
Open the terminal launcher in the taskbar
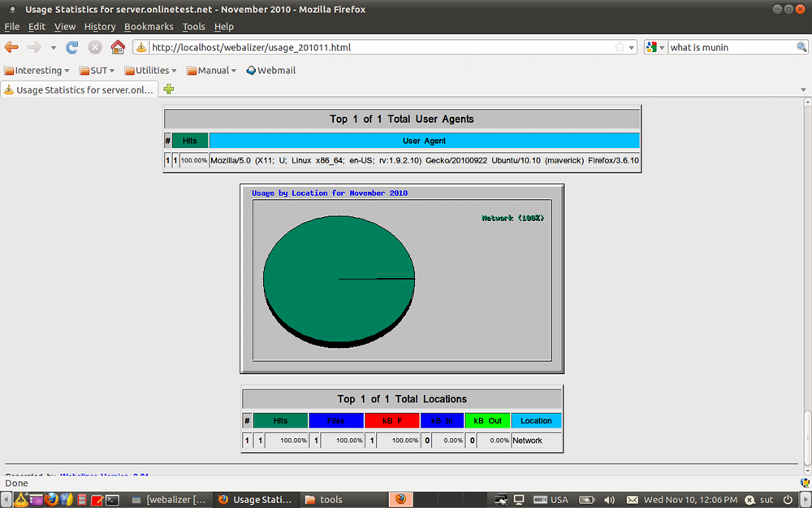click(114, 500)
